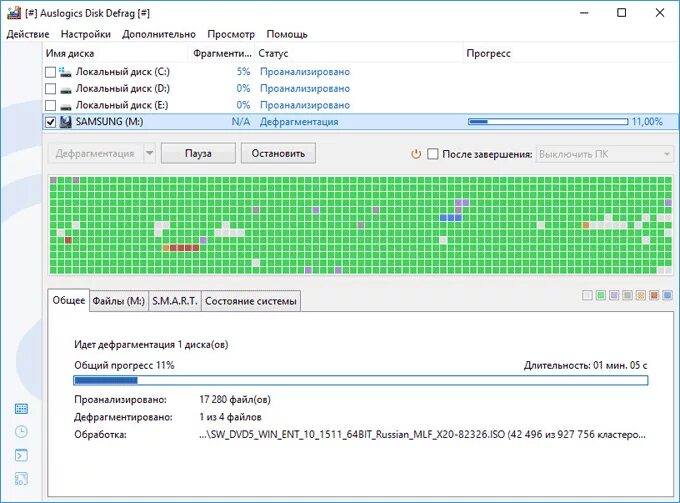Click the green non-fragmented legend square

pos(601,296)
